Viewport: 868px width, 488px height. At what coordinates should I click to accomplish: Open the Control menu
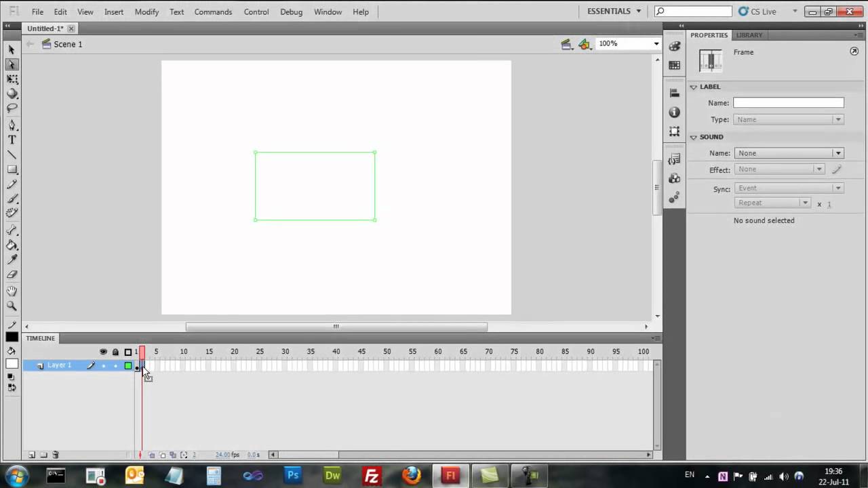pyautogui.click(x=256, y=12)
